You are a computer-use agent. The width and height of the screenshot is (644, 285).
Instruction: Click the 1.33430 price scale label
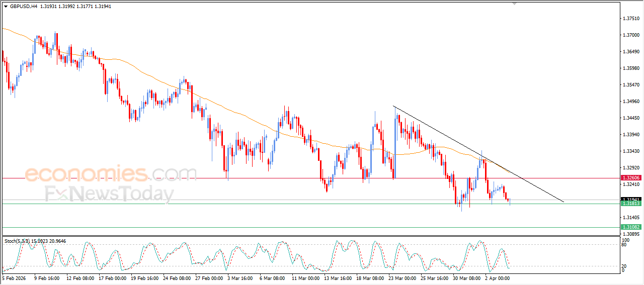631,151
